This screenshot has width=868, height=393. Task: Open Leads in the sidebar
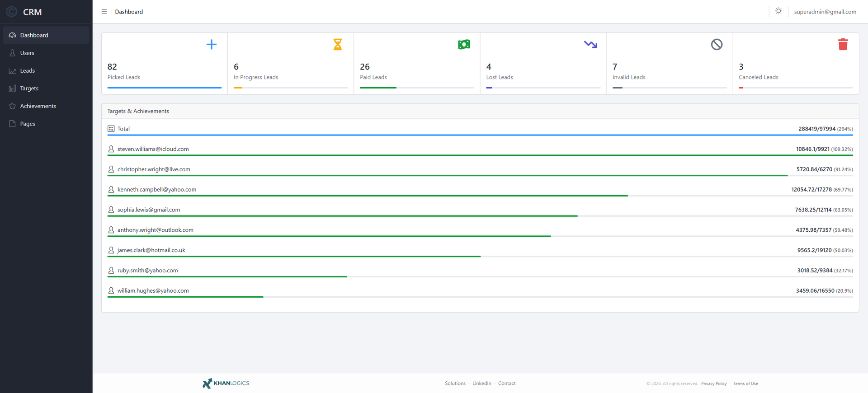[x=46, y=70]
